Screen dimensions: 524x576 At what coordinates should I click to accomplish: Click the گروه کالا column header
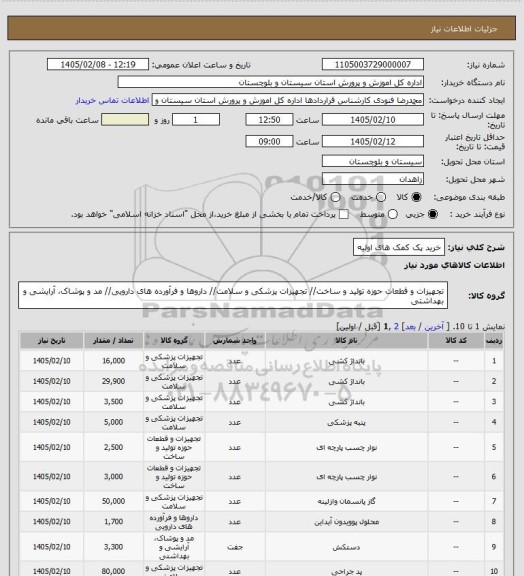pos(174,341)
